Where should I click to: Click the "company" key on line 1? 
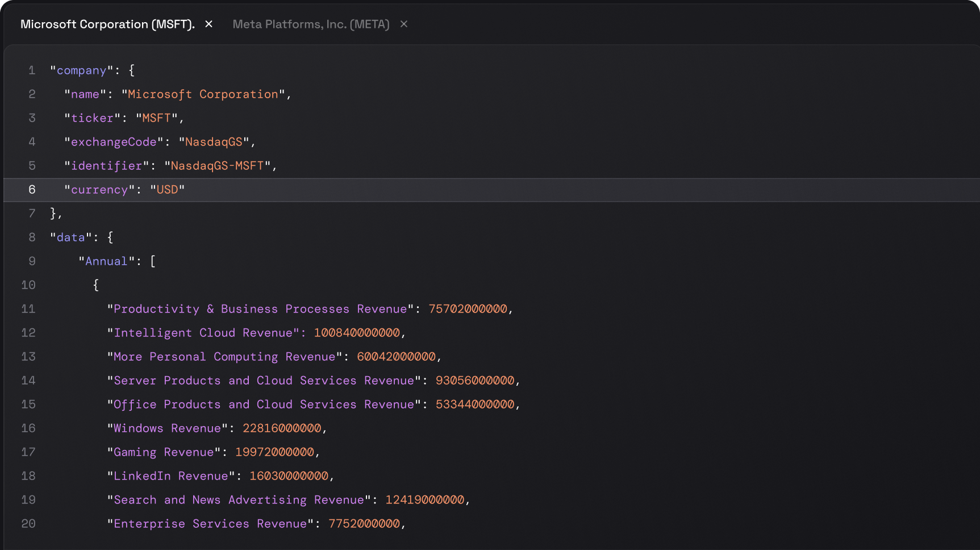(x=81, y=70)
